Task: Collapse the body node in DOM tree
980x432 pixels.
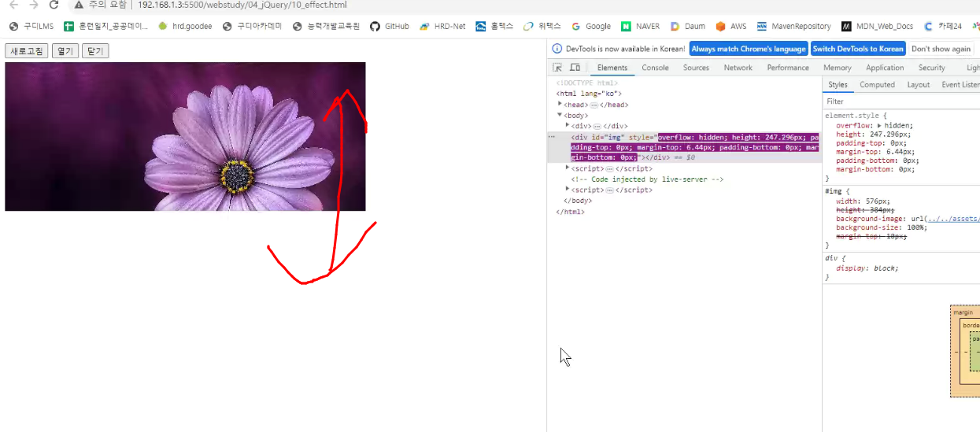Action: (560, 115)
